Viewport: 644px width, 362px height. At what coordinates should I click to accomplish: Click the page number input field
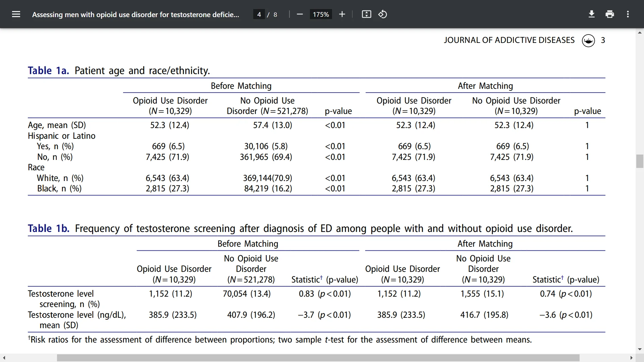[259, 14]
